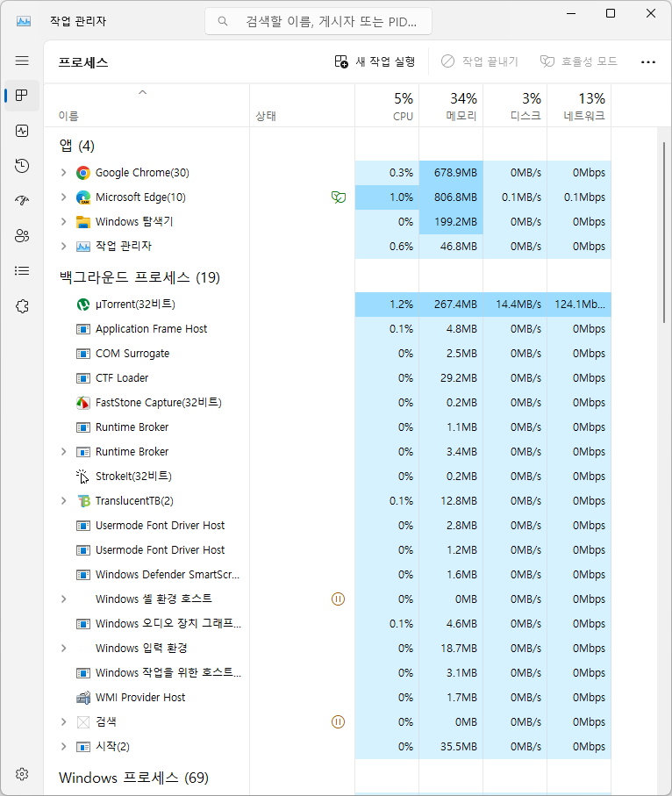Screen dimensions: 672x796
Task: Sort by the 상태 column header
Action: pos(302,105)
